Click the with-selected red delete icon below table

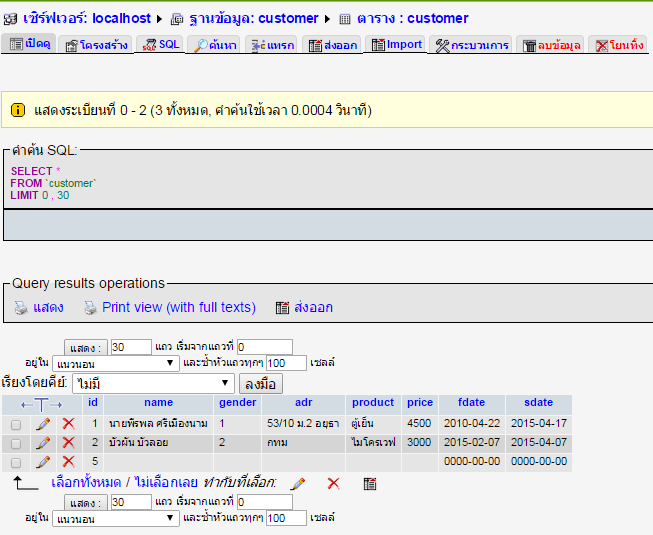click(x=334, y=483)
